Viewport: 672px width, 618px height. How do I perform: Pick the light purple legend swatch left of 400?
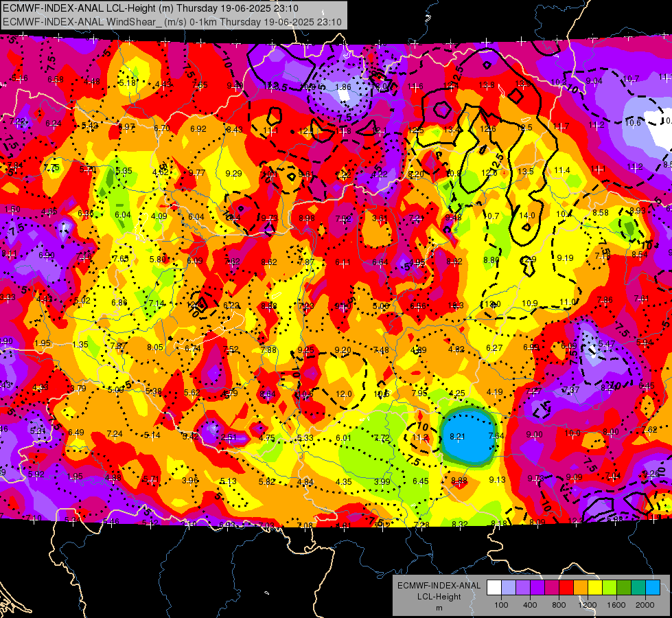pyautogui.click(x=523, y=587)
